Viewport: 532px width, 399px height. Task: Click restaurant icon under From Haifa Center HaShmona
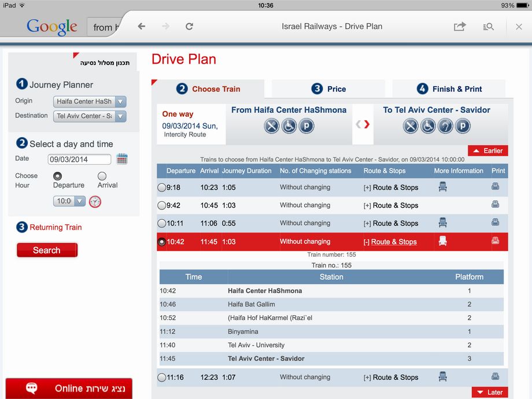click(x=271, y=126)
